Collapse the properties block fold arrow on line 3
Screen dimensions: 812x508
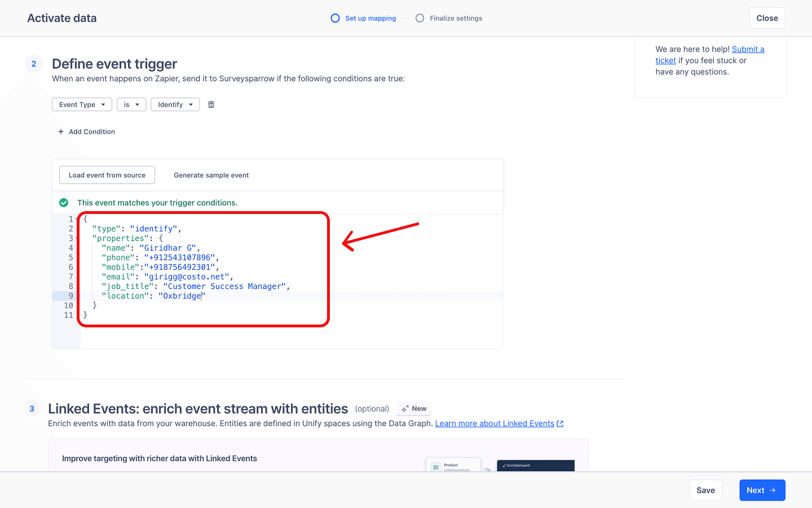point(77,238)
